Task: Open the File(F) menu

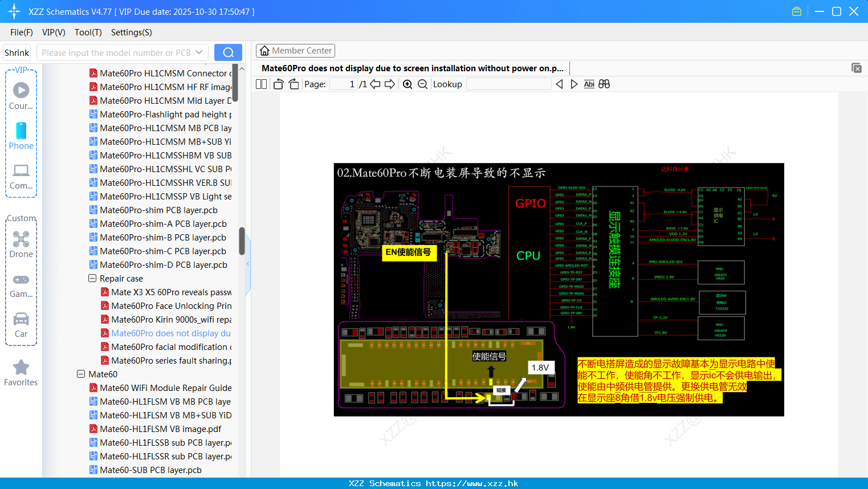Action: (x=22, y=32)
